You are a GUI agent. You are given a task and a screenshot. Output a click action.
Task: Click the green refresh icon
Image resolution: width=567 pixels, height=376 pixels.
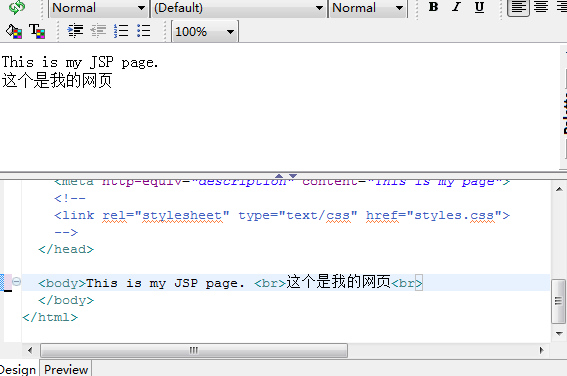coord(17,7)
